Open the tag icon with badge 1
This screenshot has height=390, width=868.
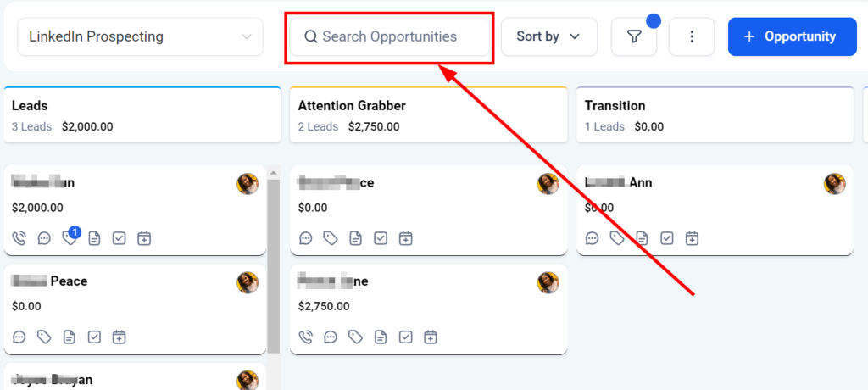[70, 238]
